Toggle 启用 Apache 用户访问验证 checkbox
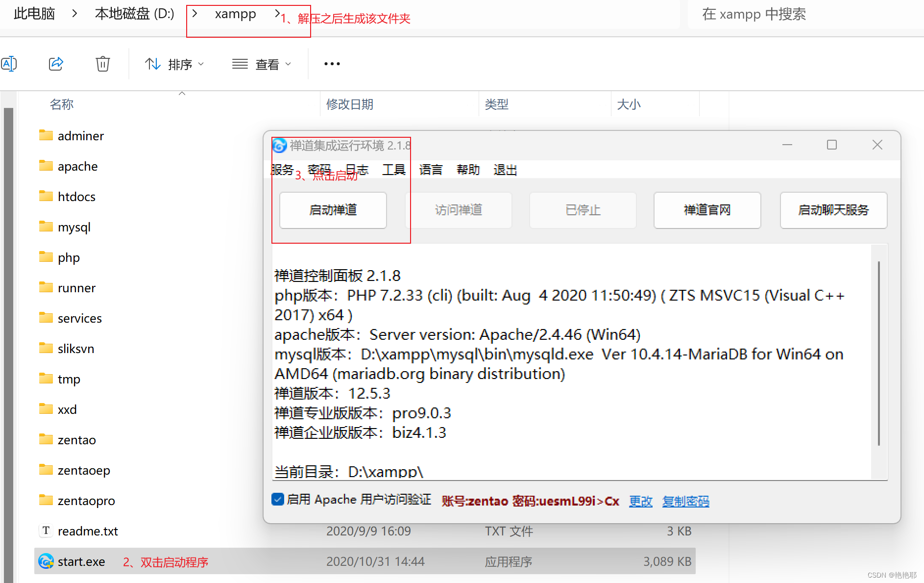Viewport: 924px width, 583px height. [278, 499]
